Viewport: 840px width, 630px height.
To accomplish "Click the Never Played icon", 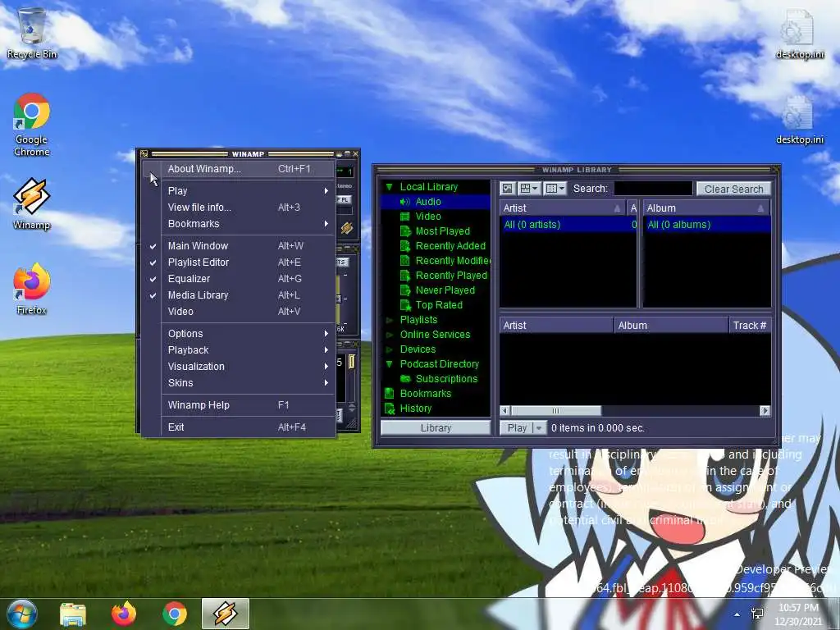I will [x=405, y=290].
